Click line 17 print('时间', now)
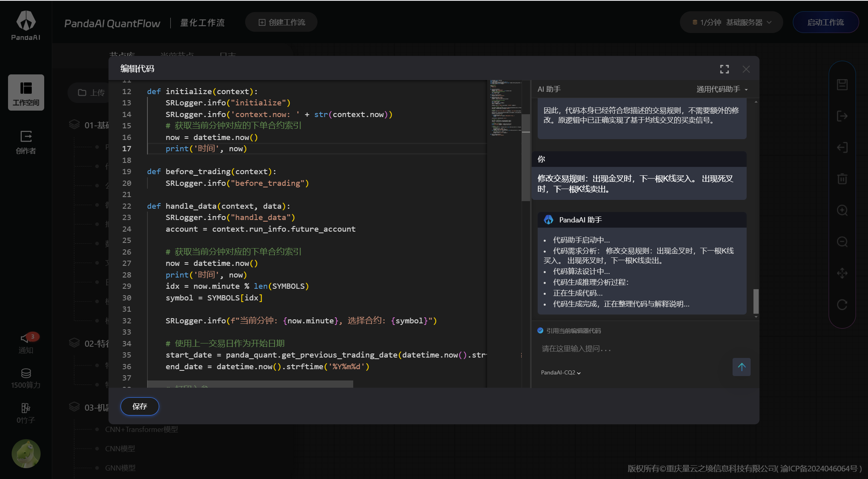This screenshot has width=868, height=479. click(x=206, y=149)
